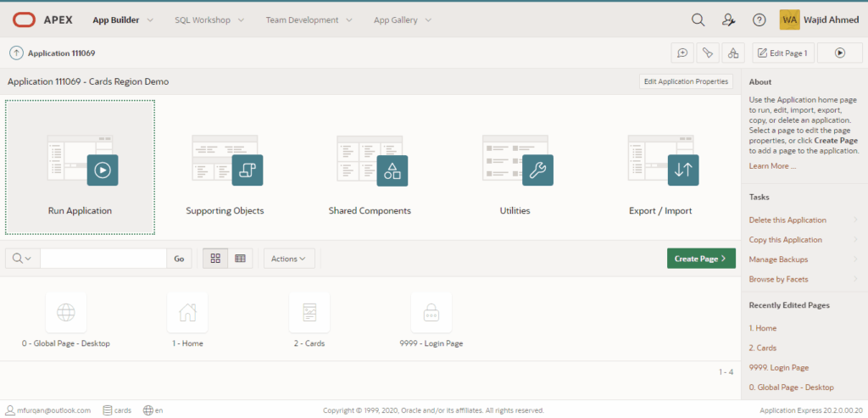The height and width of the screenshot is (418, 868).
Task: Click the Application 111069 breadcrumb text
Action: tap(61, 53)
